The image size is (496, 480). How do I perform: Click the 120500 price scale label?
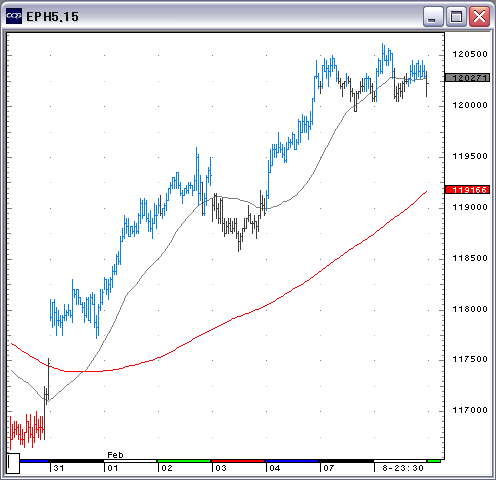pos(470,54)
